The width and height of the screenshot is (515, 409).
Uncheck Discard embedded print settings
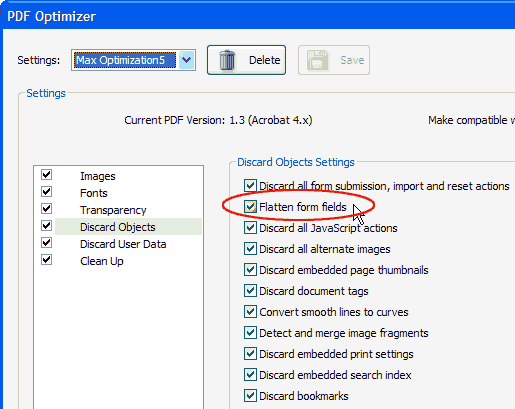tap(250, 354)
